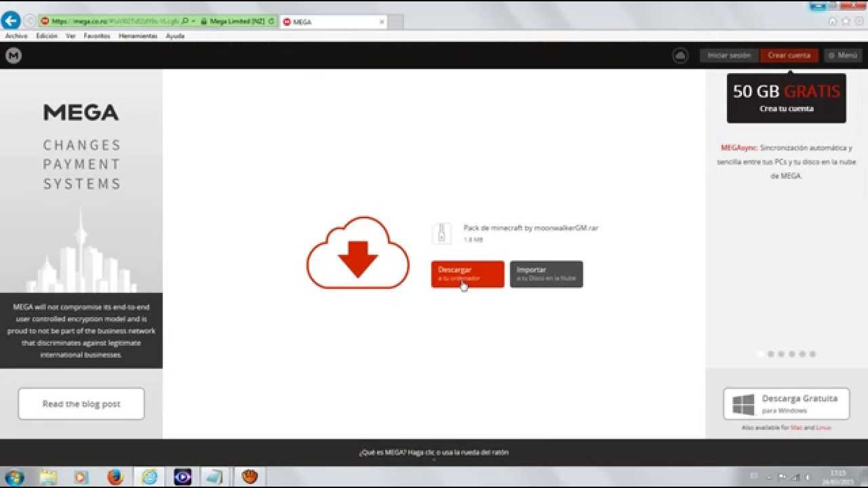This screenshot has width=868, height=488.
Task: Open Windows Media Player from the taskbar
Action: [x=81, y=477]
